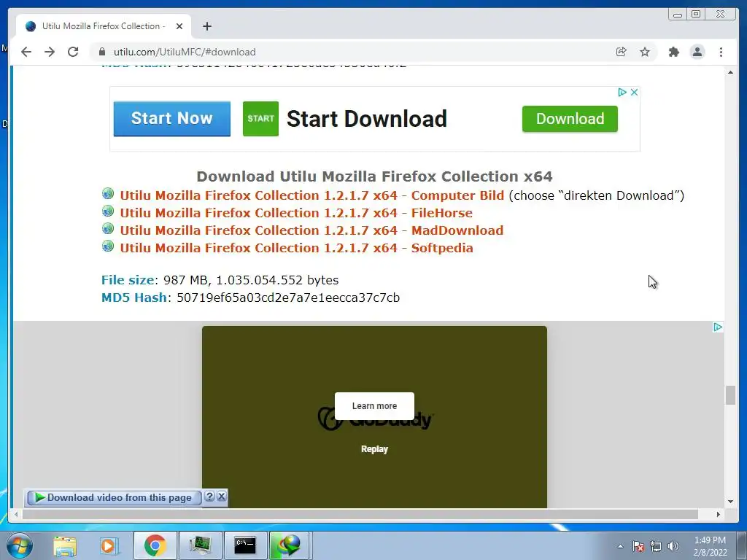The width and height of the screenshot is (747, 560).
Task: Go forward to the next page
Action: coord(50,52)
